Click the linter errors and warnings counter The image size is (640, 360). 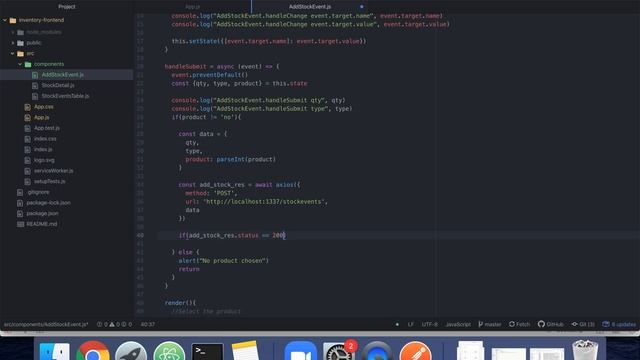[x=114, y=324]
